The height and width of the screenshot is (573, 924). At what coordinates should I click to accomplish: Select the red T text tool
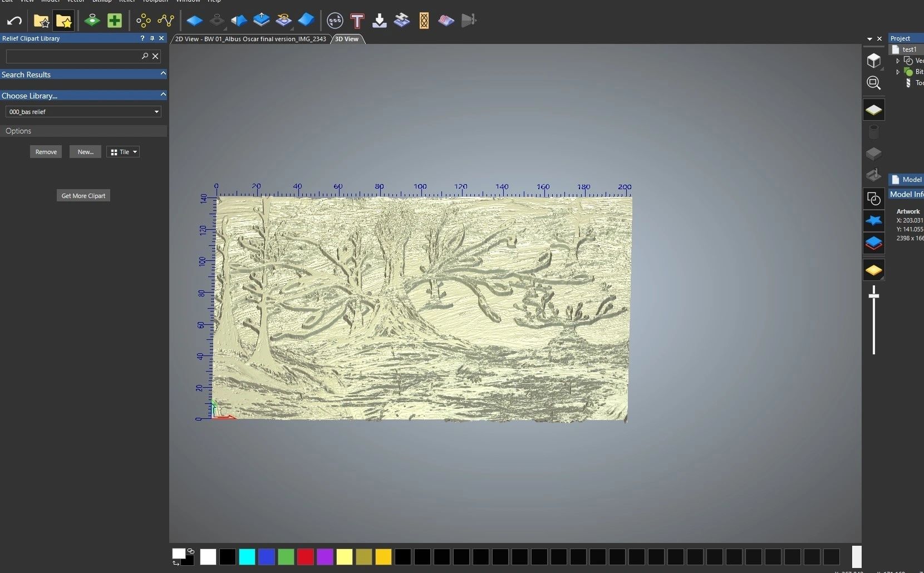(x=357, y=21)
